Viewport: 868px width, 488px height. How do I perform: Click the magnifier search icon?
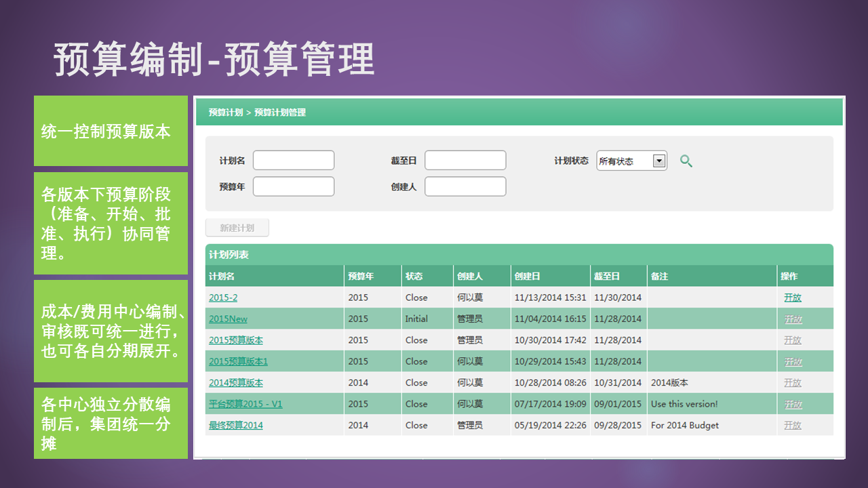(686, 161)
